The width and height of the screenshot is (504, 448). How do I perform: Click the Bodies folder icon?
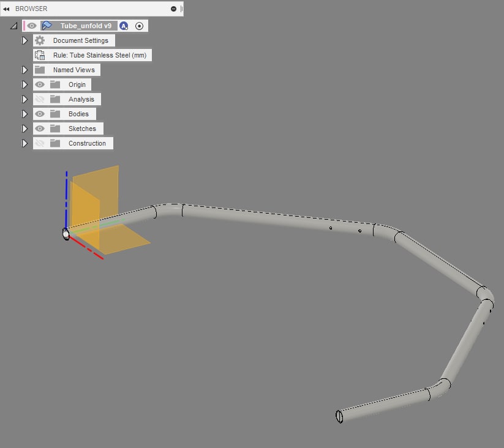pos(55,114)
